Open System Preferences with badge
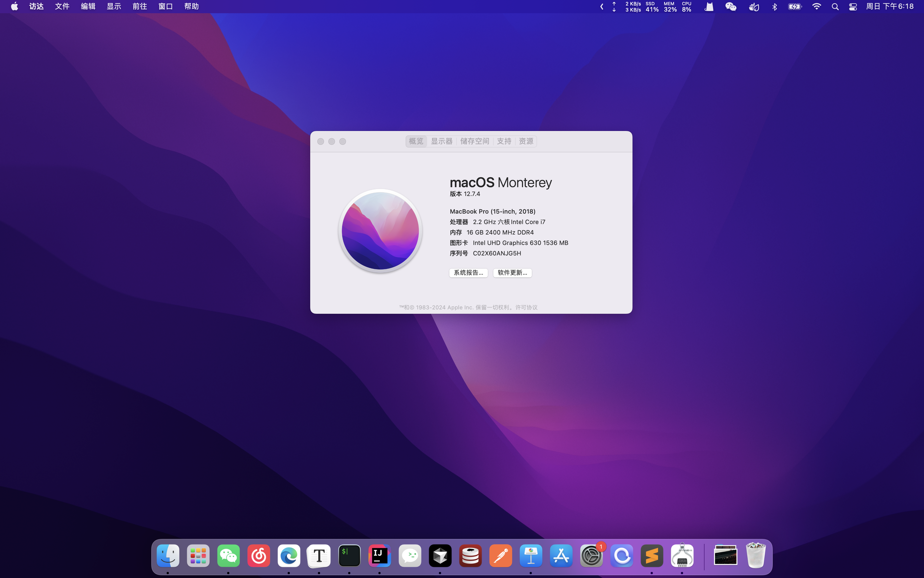Image resolution: width=924 pixels, height=578 pixels. 592,555
